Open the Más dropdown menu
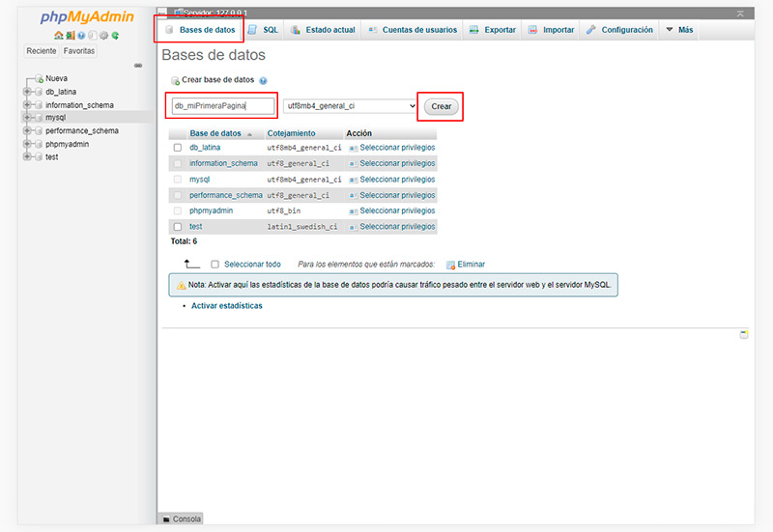The width and height of the screenshot is (773, 532). (679, 30)
